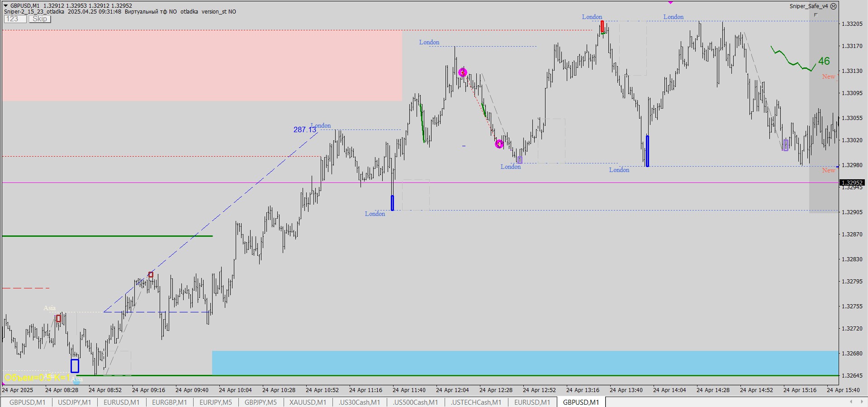Select the upper magenta circle trade marker
Viewport: 868px width, 407px height.
pos(462,72)
